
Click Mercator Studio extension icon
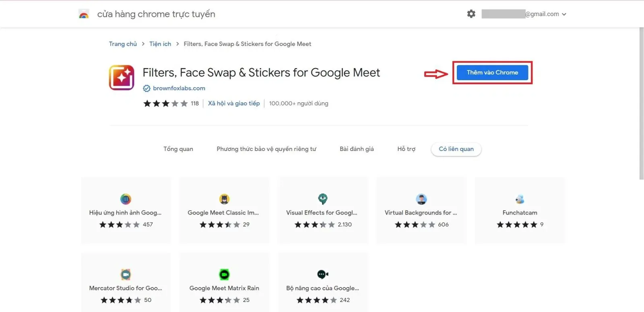click(x=126, y=275)
